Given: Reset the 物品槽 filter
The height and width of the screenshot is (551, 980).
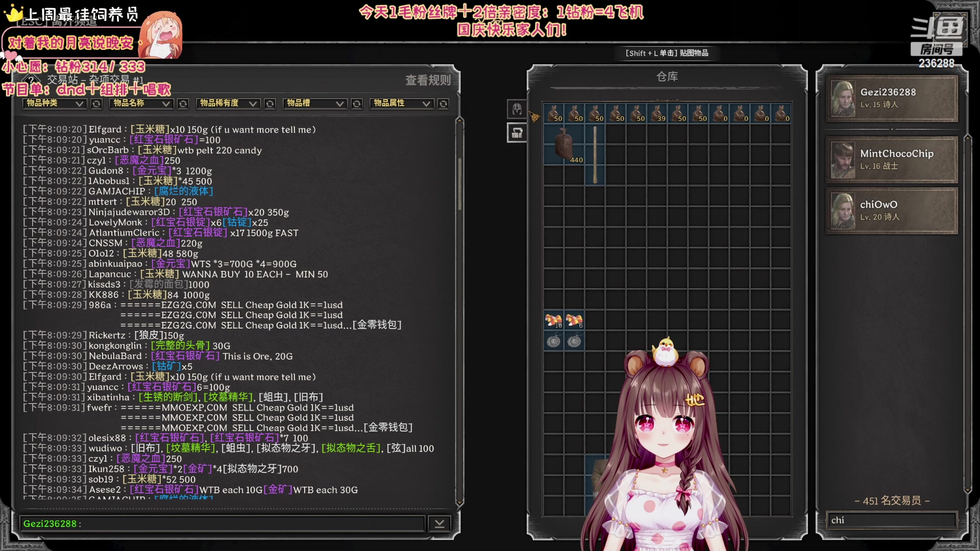Looking at the screenshot, I should pyautogui.click(x=356, y=104).
